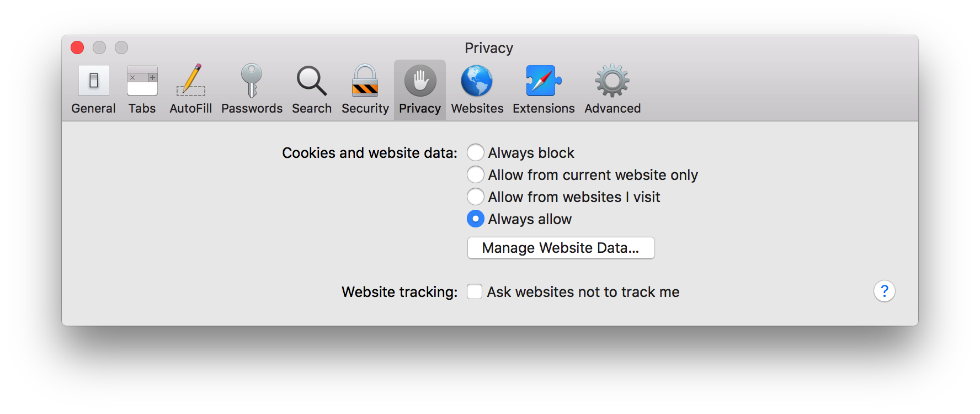This screenshot has width=980, height=414.
Task: Select the Search magnifying glass icon
Action: click(x=312, y=81)
